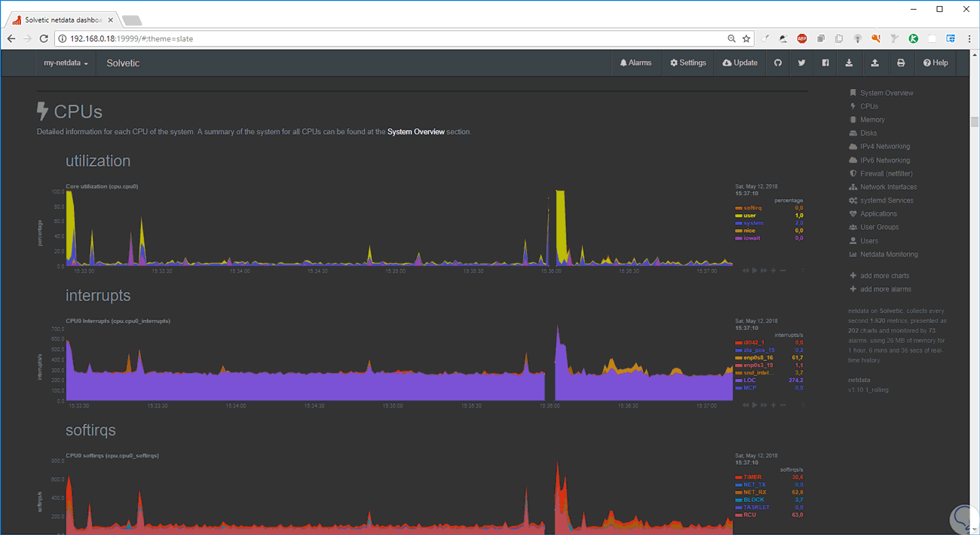The image size is (980, 535).
Task: Click the Adblock Plus extension icon
Action: tap(802, 38)
